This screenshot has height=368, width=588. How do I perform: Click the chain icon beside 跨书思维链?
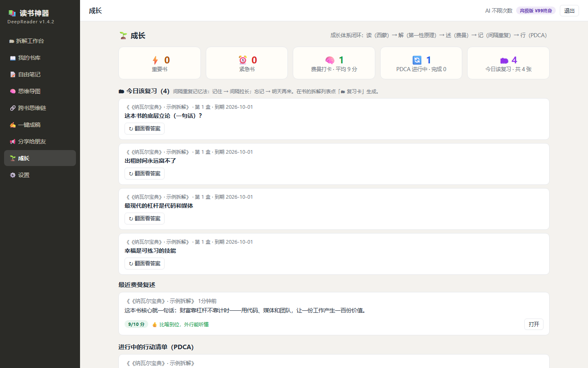[13, 108]
